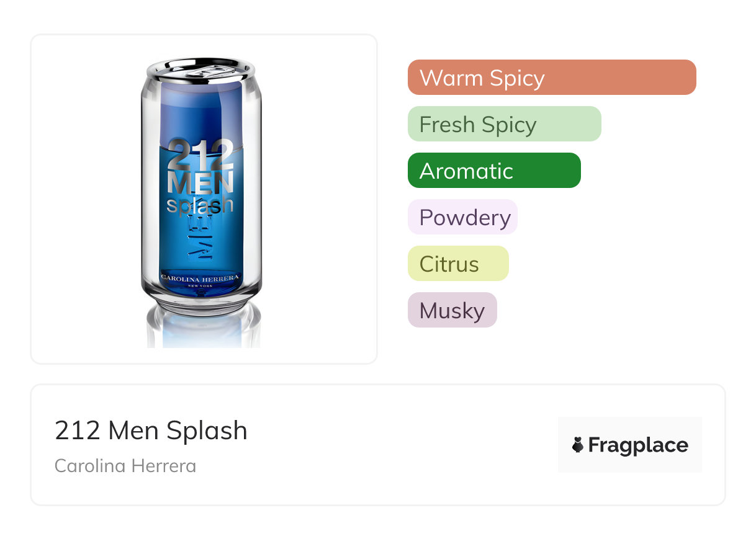This screenshot has height=536, width=756.
Task: Pick the Musky accord tag
Action: coord(452,310)
